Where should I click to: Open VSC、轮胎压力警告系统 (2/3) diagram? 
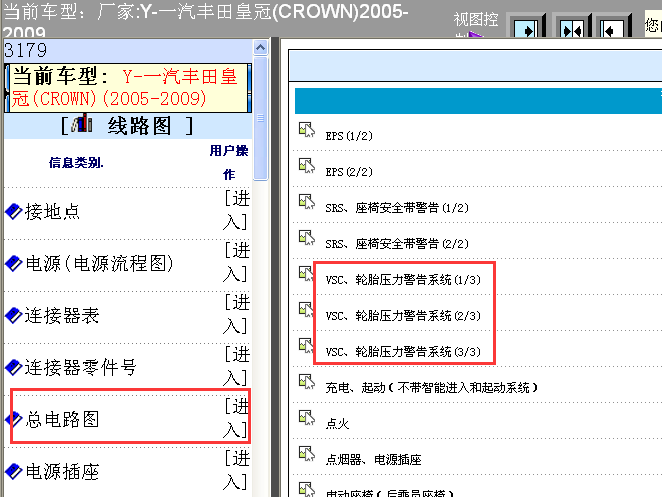tap(403, 315)
